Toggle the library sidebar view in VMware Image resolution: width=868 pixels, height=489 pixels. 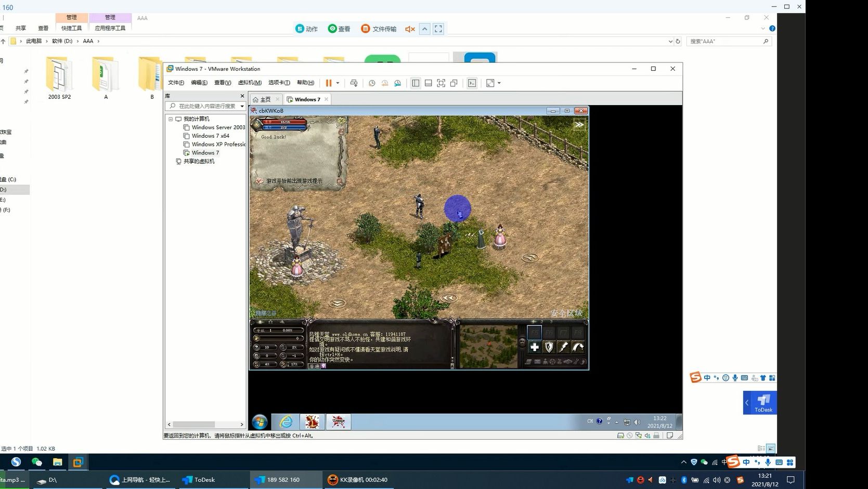[x=416, y=83]
